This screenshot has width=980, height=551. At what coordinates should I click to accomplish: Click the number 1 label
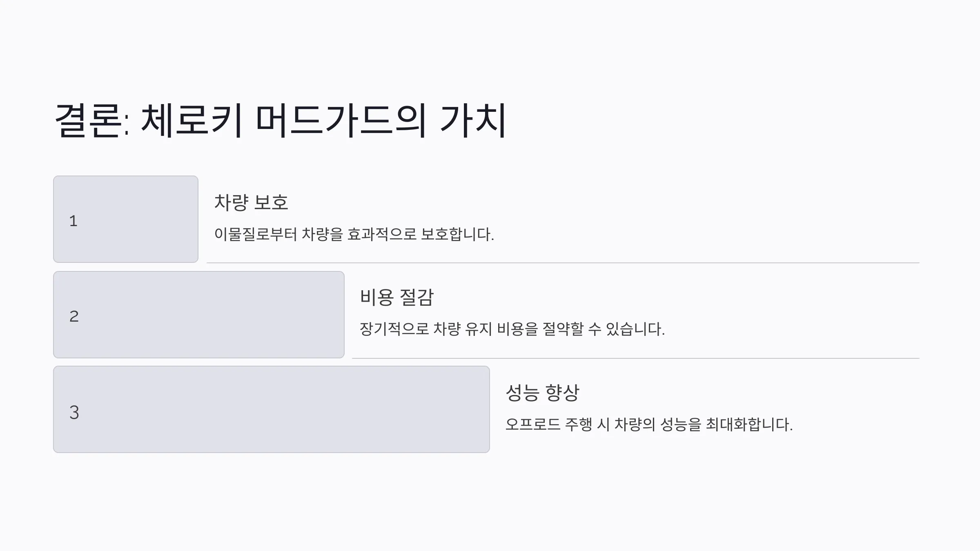[73, 221]
